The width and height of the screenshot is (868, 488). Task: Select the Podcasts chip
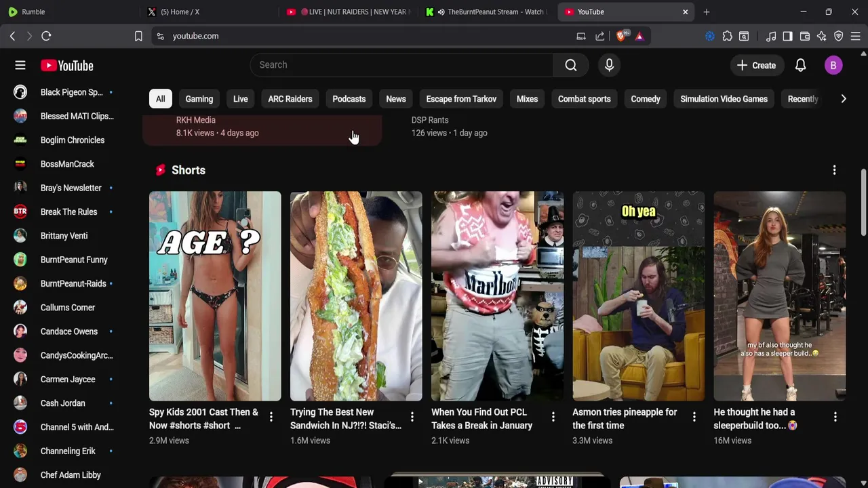(x=349, y=99)
